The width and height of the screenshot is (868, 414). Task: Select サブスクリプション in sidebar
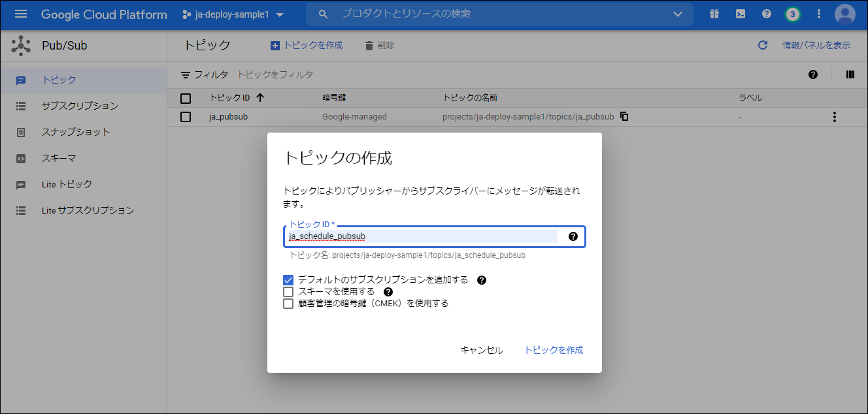pyautogui.click(x=79, y=106)
